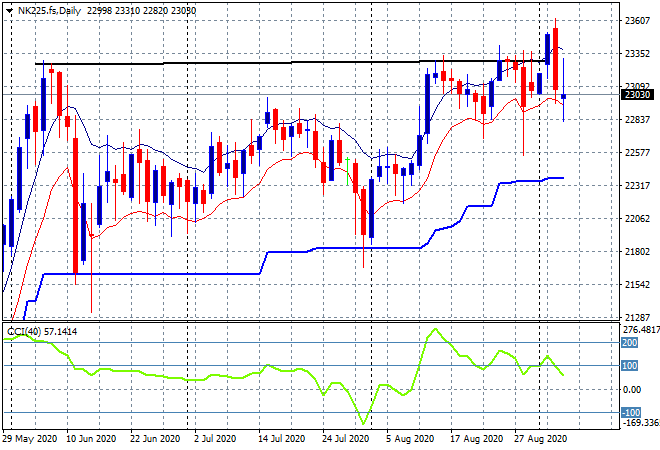
Task: Click the 22837 price scale label
Action: coord(637,120)
